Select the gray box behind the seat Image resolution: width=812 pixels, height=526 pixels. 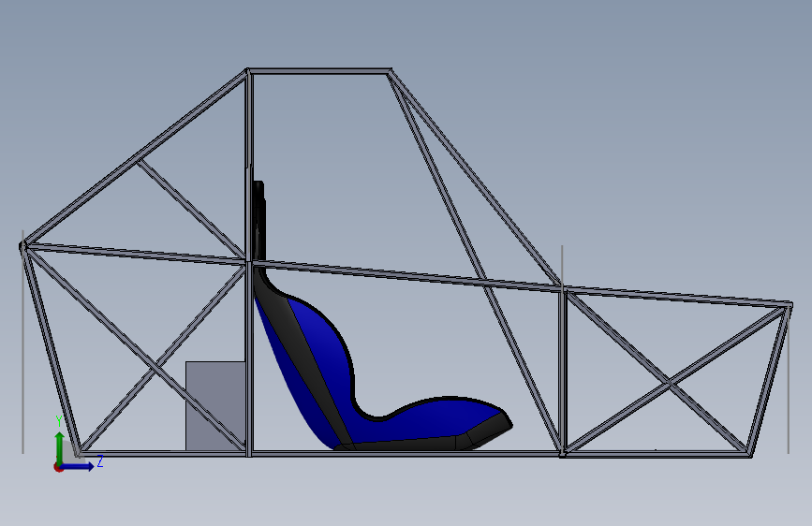click(x=215, y=406)
